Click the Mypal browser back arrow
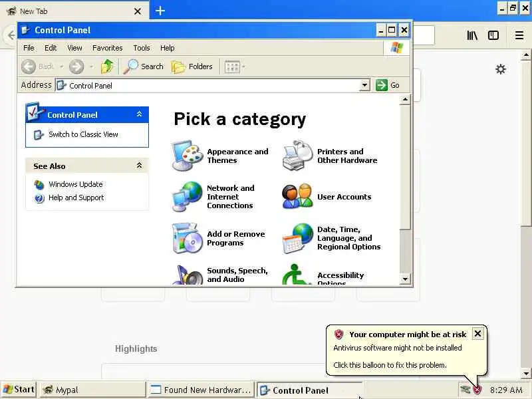Viewport: 532px width, 399px height. click(11, 35)
